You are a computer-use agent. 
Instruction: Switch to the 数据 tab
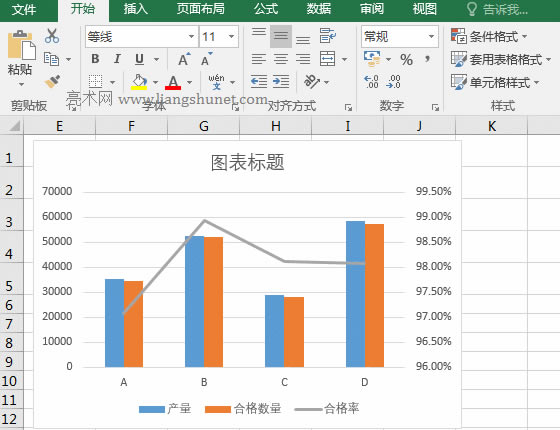[x=319, y=9]
